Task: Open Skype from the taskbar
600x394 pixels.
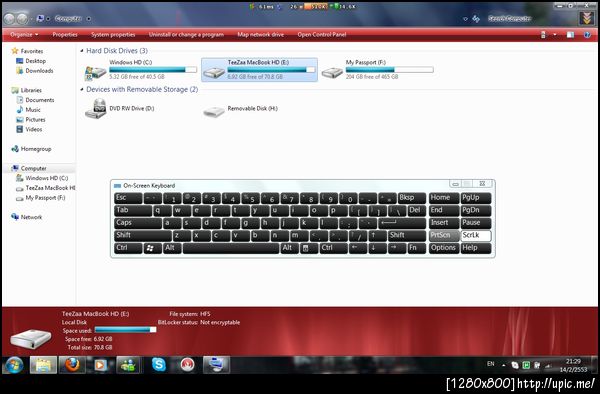Action: click(158, 365)
